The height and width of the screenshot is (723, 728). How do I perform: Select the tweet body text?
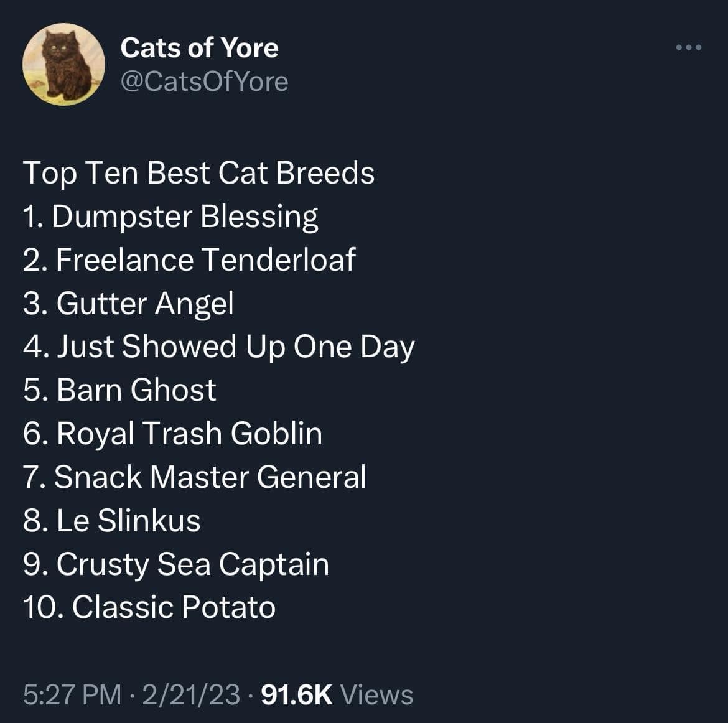pos(218,389)
